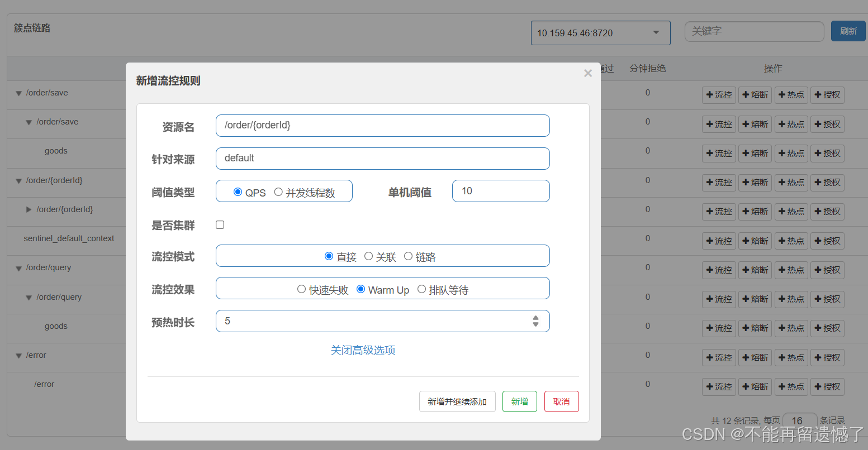
Task: Select the 并发线程数 radio option
Action: [278, 192]
